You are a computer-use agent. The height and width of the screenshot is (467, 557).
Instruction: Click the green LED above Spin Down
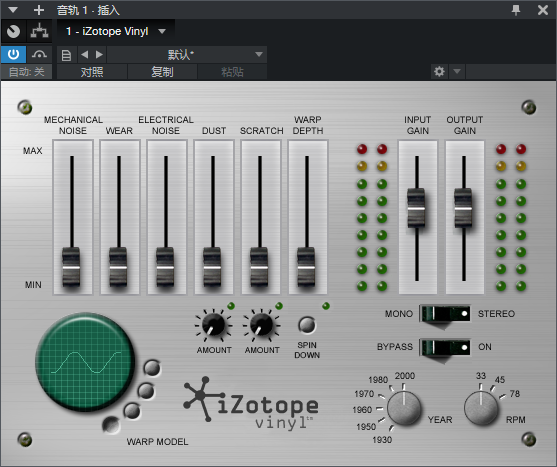click(x=326, y=306)
